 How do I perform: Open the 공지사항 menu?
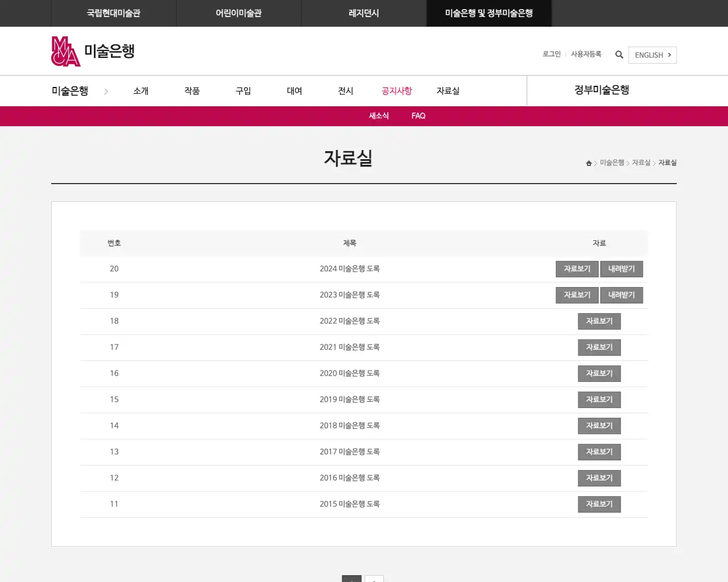click(397, 91)
